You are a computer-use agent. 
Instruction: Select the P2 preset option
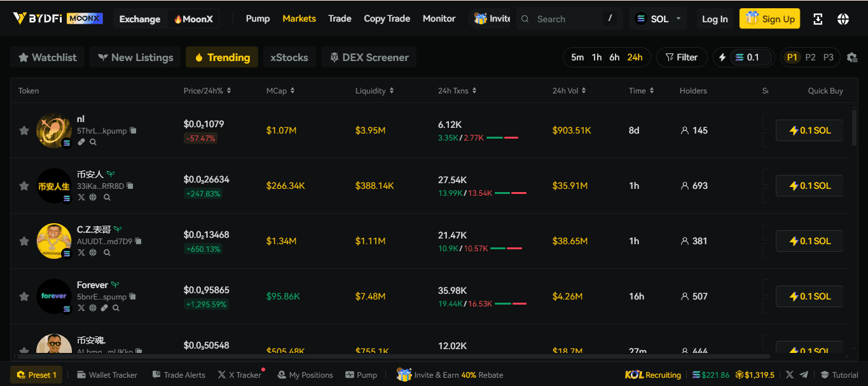pos(810,57)
